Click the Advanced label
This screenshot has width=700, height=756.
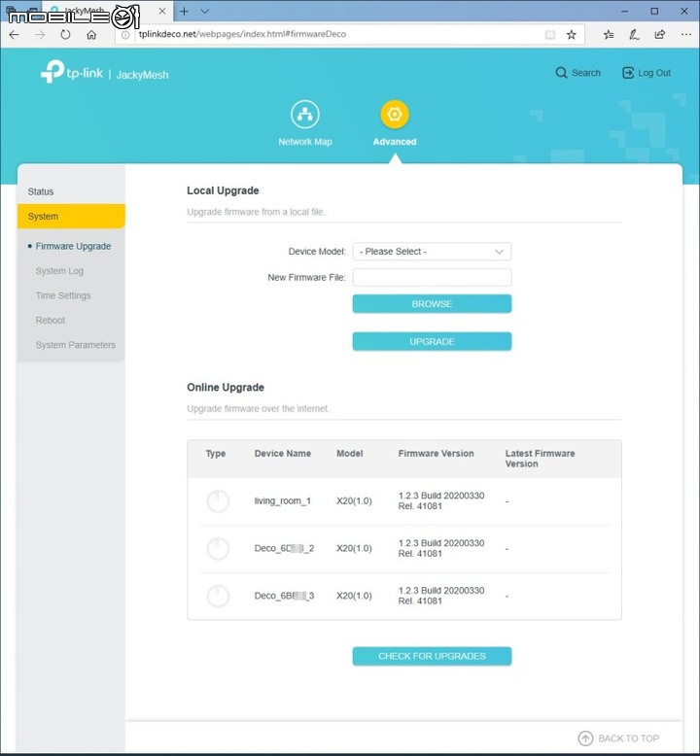pyautogui.click(x=395, y=142)
